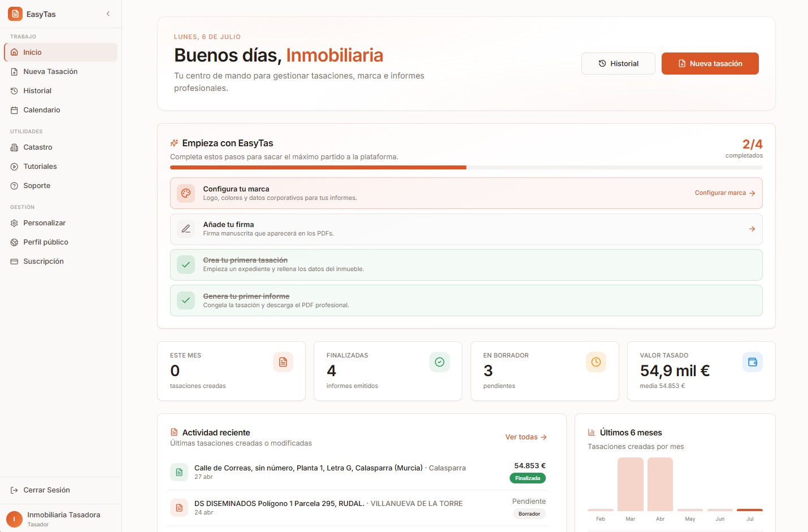Go to Inicio in the sidebar
Image resolution: width=808 pixels, height=532 pixels.
[x=61, y=53]
